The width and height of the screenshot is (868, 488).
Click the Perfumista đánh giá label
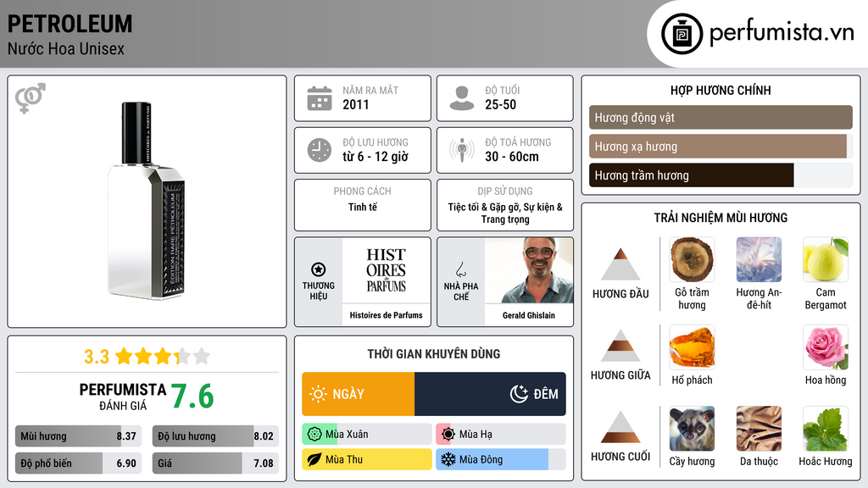coord(123,396)
